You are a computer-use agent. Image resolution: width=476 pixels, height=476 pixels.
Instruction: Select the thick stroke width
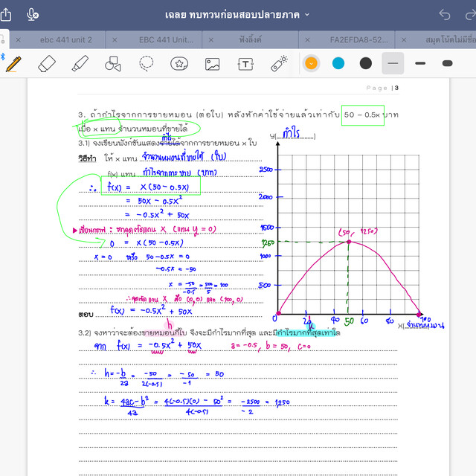(x=448, y=63)
